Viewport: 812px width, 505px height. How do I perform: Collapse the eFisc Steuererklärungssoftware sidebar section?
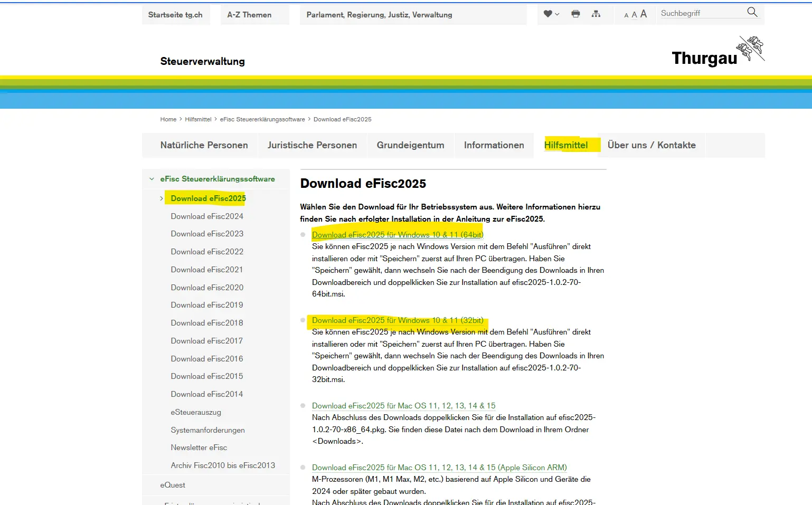[x=150, y=179]
